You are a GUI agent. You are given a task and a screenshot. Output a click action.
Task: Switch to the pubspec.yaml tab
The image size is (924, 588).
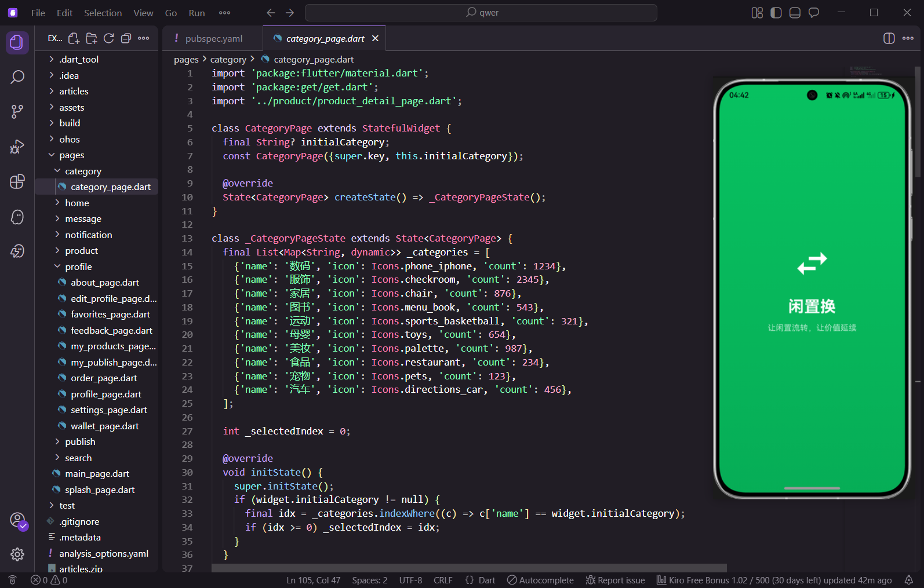pos(213,38)
